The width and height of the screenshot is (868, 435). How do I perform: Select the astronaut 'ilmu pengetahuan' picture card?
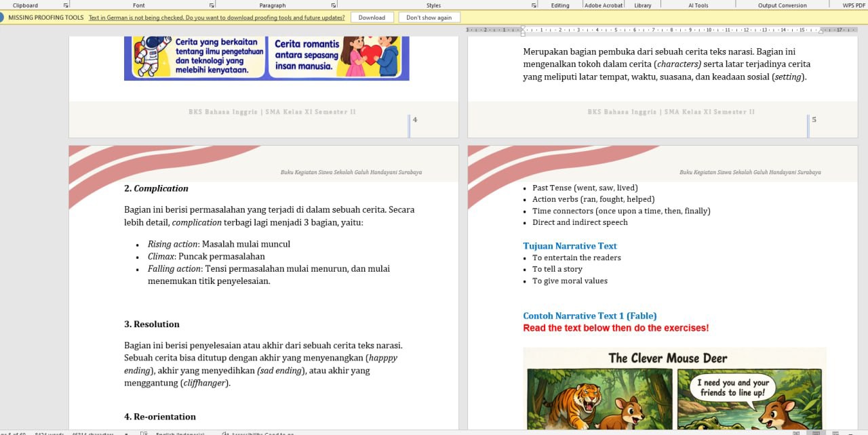tap(197, 56)
